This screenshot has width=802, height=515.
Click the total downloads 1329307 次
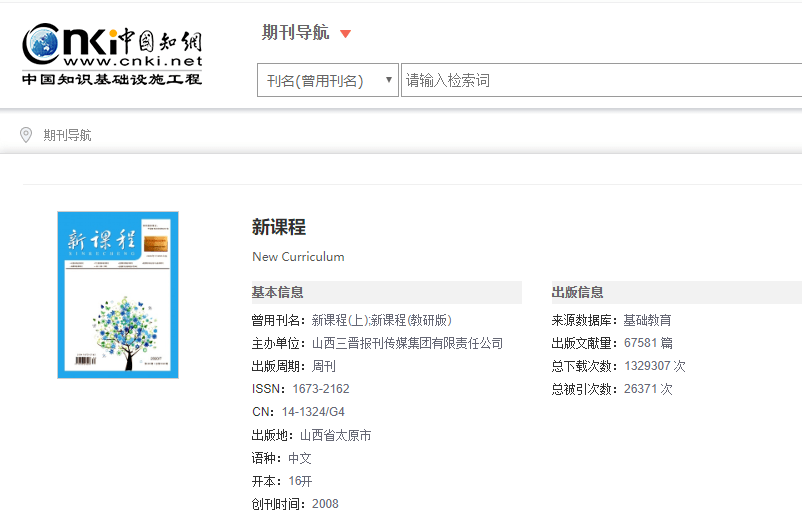click(x=655, y=366)
